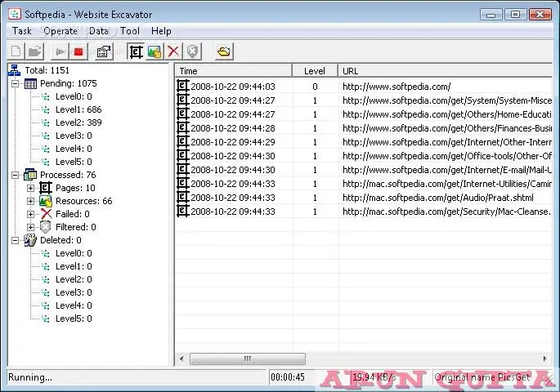Select the 'Resources: 66' tree item label
The width and height of the screenshot is (560, 392).
coord(84,201)
